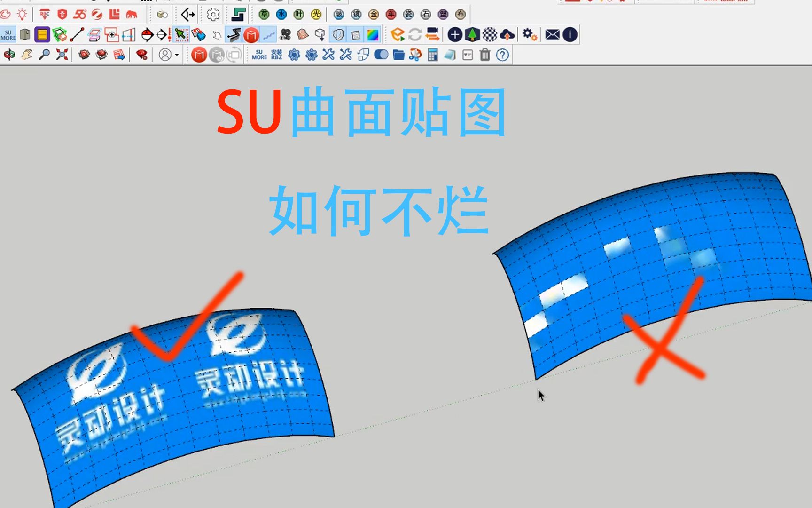
Task: Click the trash can icon
Action: 485,55
